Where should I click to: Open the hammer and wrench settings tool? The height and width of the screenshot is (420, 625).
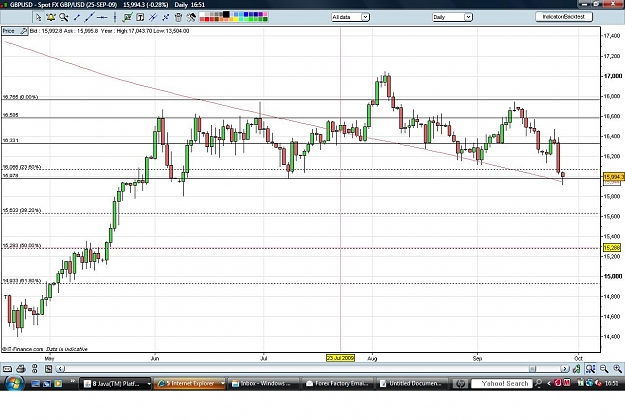click(x=191, y=17)
